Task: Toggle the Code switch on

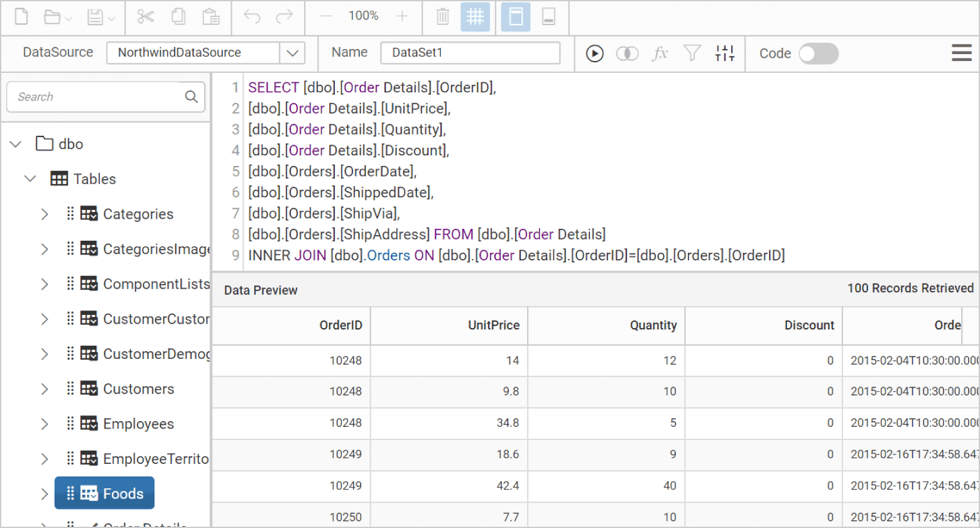Action: pyautogui.click(x=818, y=53)
